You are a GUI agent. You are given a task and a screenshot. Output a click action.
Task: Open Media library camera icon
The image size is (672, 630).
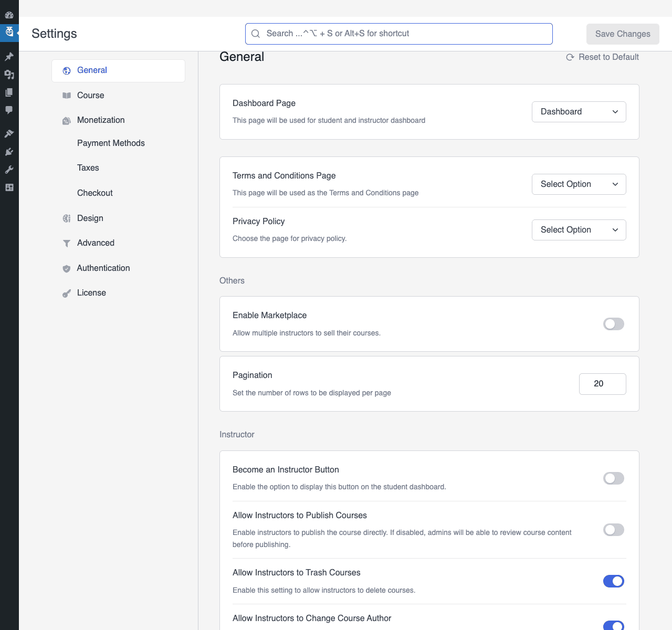(x=9, y=75)
